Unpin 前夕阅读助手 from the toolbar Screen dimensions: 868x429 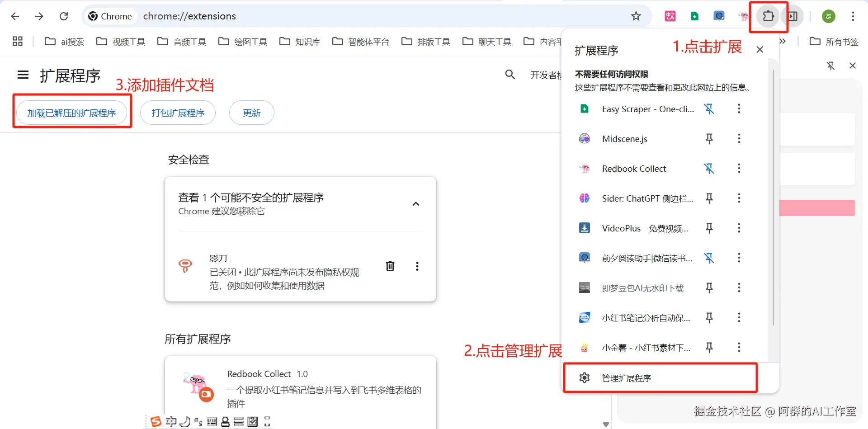[x=709, y=258]
